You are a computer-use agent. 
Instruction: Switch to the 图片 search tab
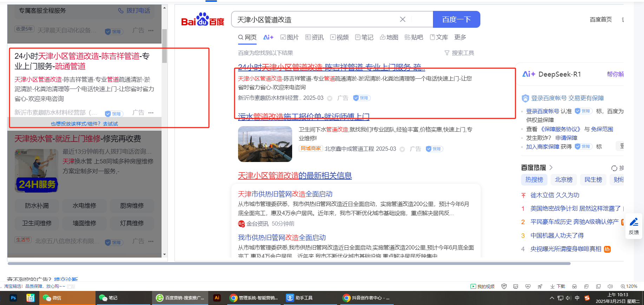tap(289, 37)
